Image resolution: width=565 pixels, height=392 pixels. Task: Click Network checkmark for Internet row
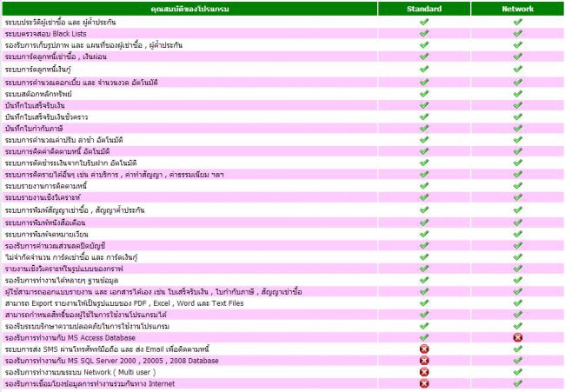pyautogui.click(x=518, y=383)
